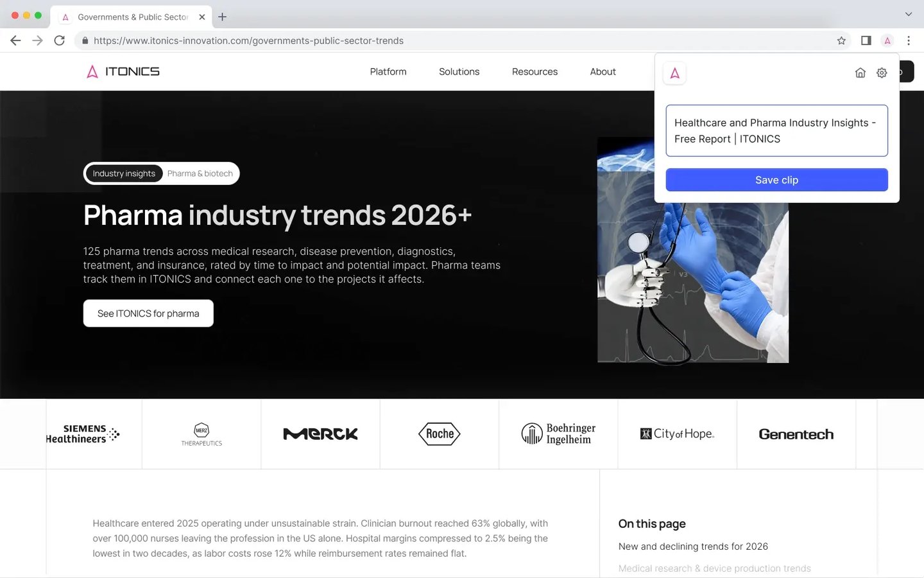Click the Genentech logo

796,434
